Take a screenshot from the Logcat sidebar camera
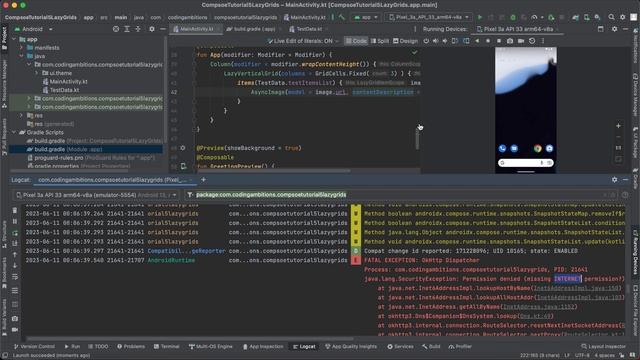This screenshot has width=640, height=360. click(x=15, y=318)
